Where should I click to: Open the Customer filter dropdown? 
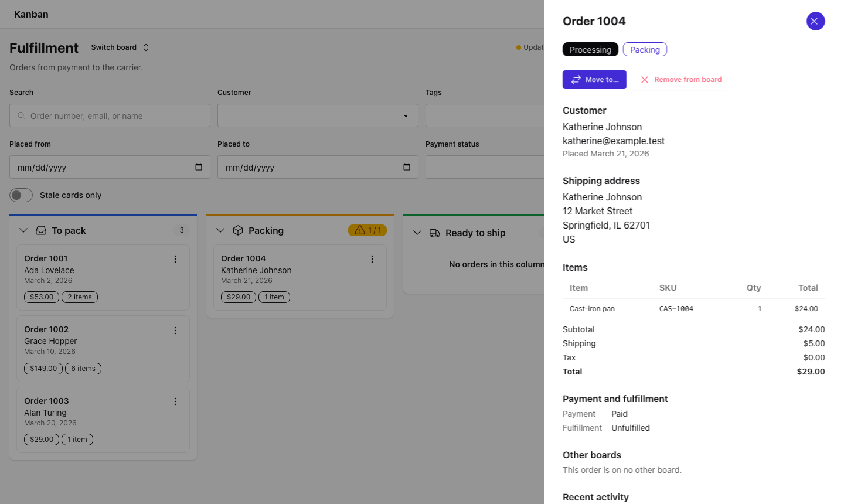tap(318, 115)
